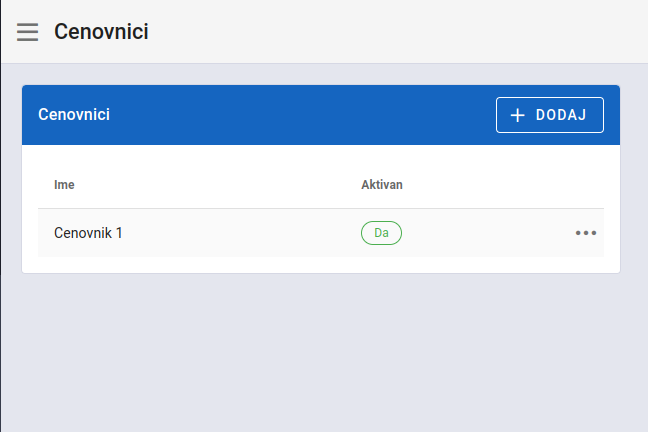Click the empty grey area below the card

tap(322, 351)
